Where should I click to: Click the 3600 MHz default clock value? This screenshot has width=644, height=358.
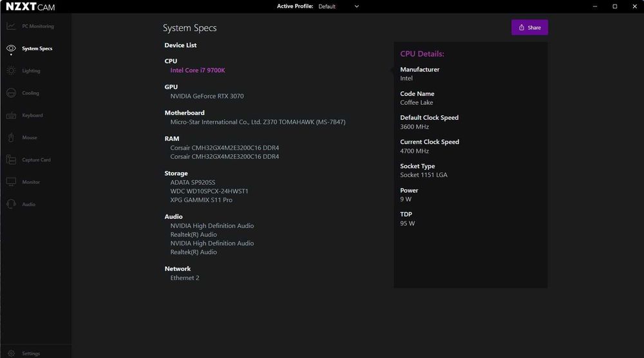[414, 127]
